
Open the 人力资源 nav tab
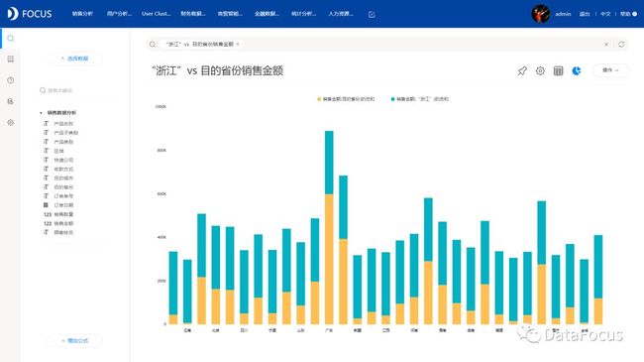pyautogui.click(x=341, y=14)
